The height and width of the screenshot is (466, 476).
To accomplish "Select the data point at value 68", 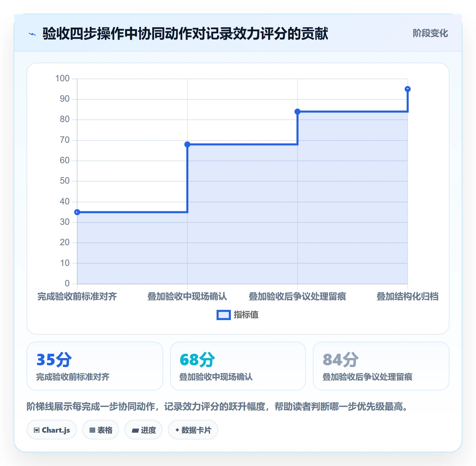I will 187,145.
